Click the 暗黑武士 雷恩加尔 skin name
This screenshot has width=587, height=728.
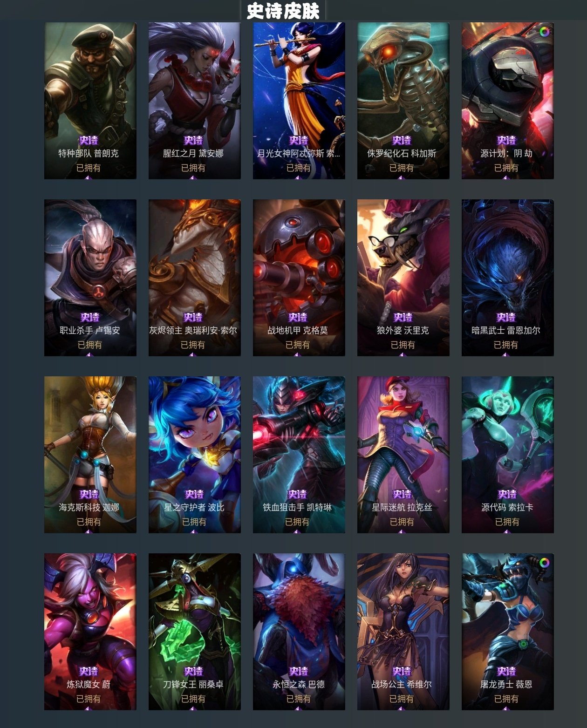(506, 330)
